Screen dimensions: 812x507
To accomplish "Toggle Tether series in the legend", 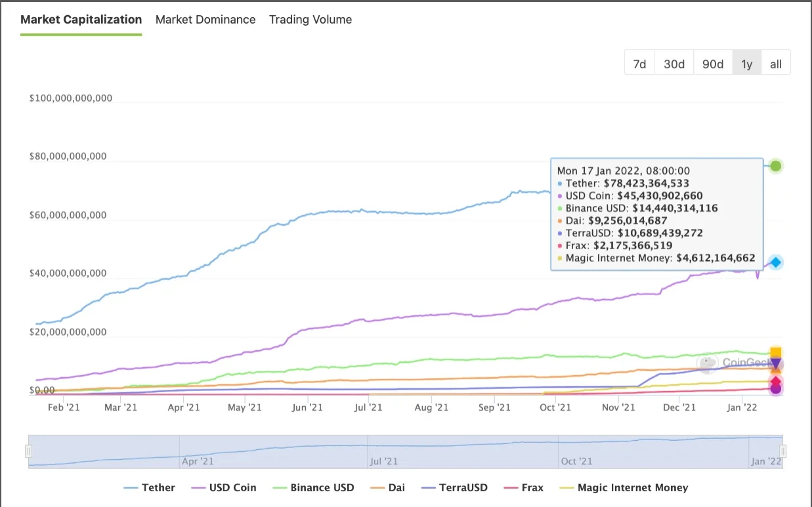I will coord(150,487).
